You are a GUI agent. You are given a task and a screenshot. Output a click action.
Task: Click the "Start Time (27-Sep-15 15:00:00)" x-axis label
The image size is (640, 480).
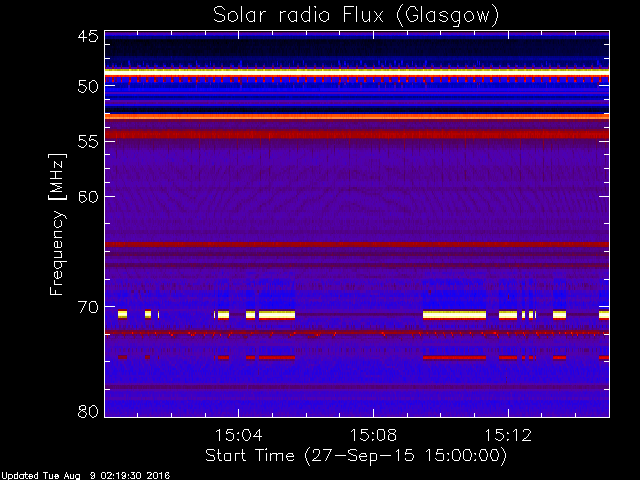pos(356,456)
